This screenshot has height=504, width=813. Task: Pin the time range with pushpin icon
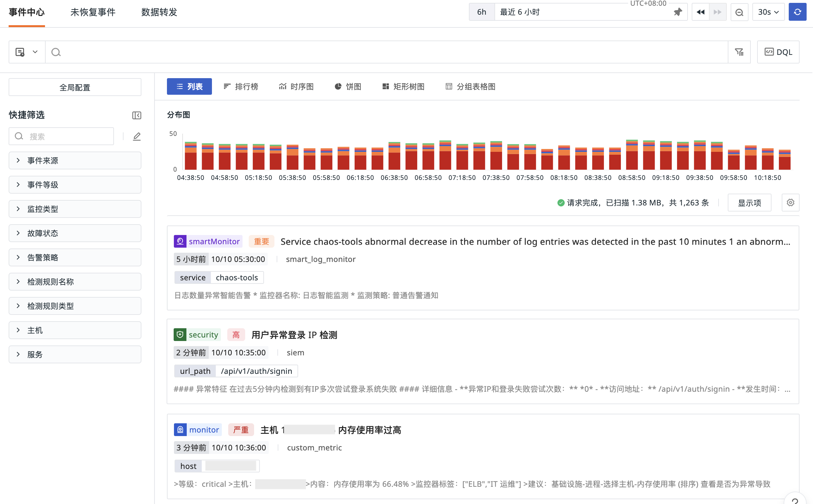pyautogui.click(x=677, y=12)
